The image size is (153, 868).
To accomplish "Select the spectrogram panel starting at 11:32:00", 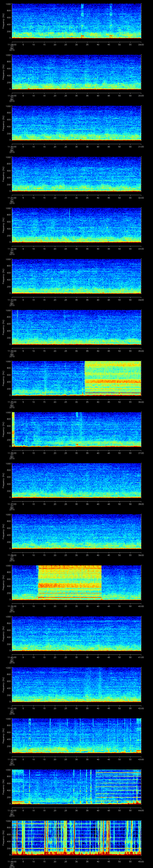I will 76,225.
